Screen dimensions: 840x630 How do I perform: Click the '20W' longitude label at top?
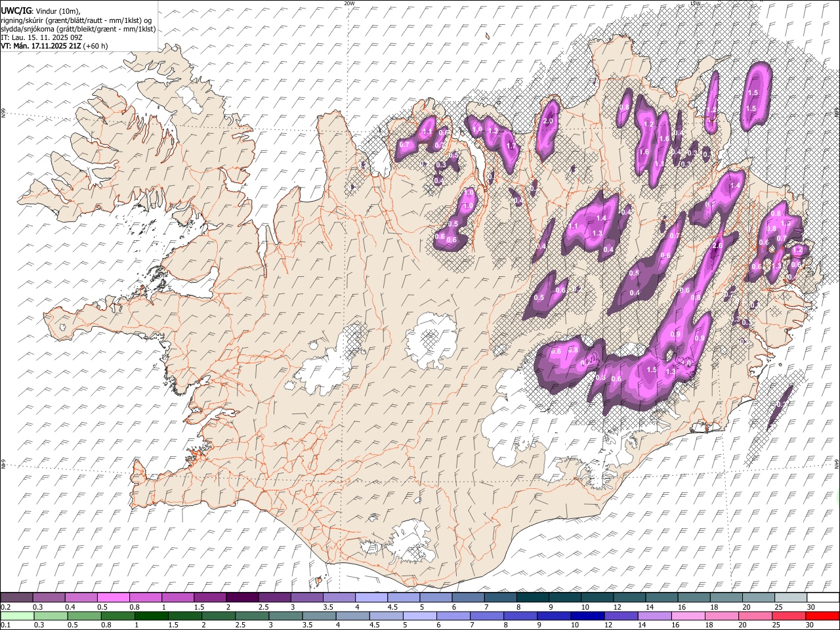click(x=349, y=3)
